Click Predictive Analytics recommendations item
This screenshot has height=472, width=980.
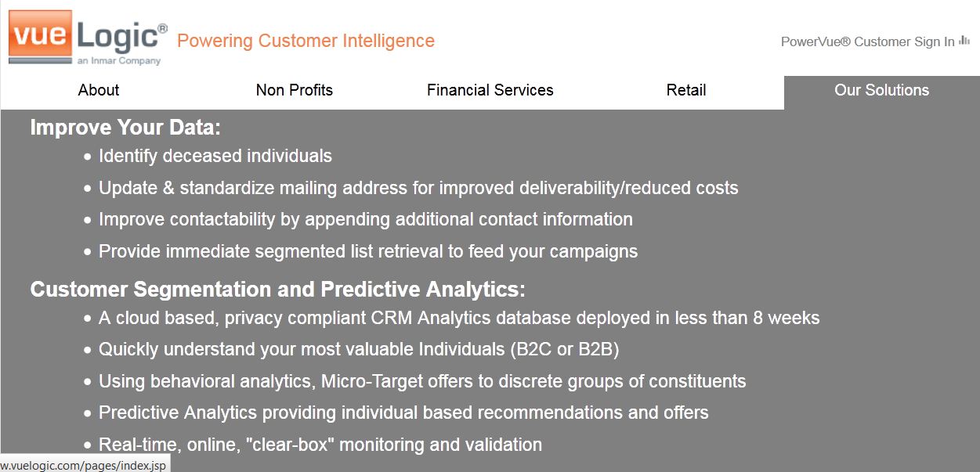click(403, 413)
